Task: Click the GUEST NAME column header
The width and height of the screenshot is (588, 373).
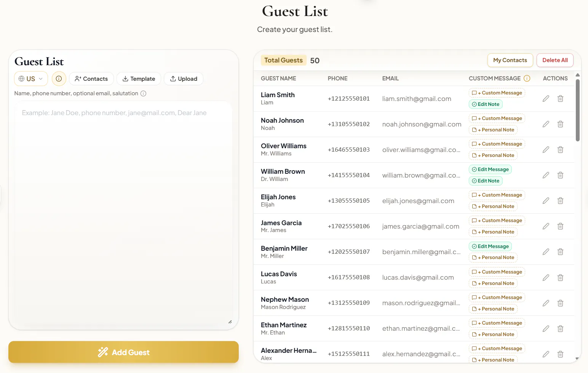Action: [278, 78]
